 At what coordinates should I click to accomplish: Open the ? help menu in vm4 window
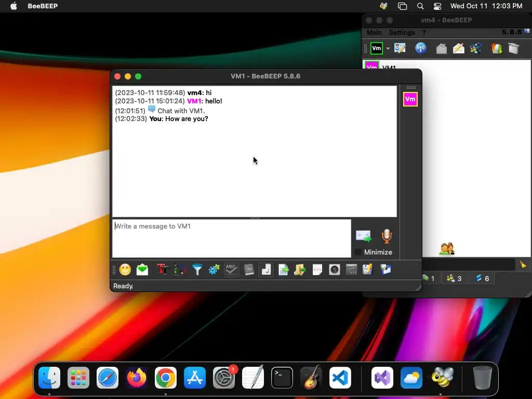pyautogui.click(x=424, y=32)
